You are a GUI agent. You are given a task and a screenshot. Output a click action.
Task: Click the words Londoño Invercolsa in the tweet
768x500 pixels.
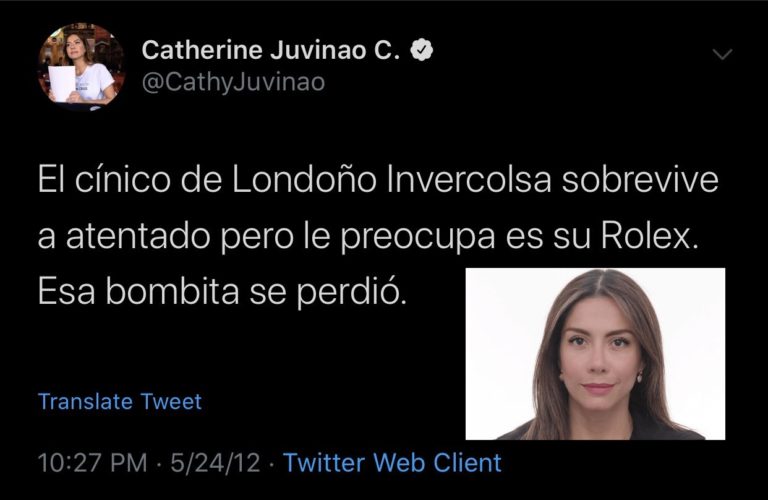[392, 180]
